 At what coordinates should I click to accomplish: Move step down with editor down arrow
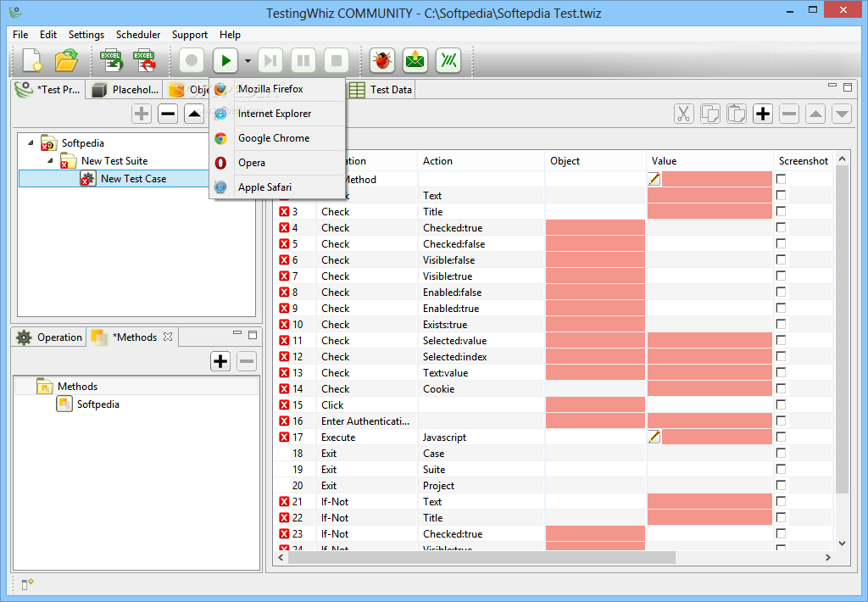pos(842,114)
